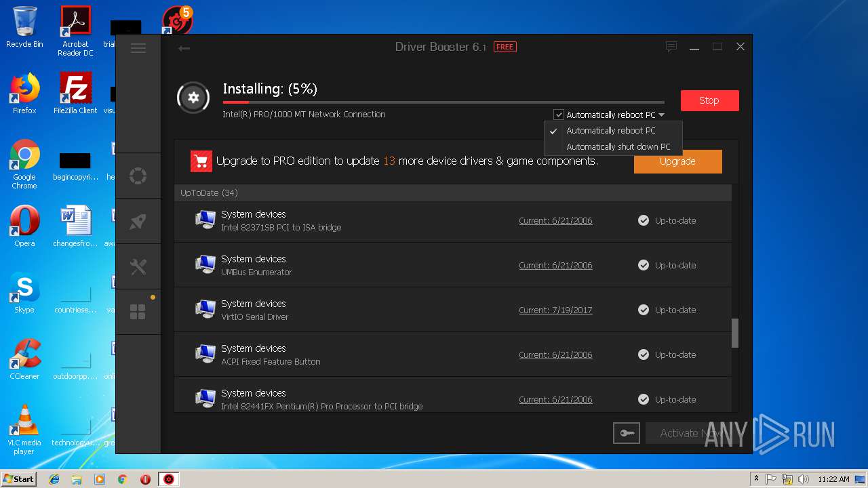Open Firefox desktop shortcut
The height and width of the screenshot is (488, 868).
point(24,94)
